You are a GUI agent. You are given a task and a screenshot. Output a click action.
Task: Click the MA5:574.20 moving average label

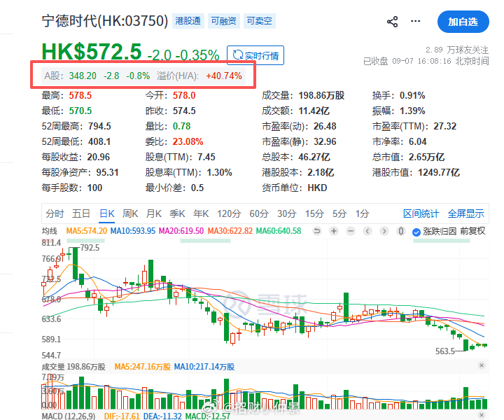(87, 231)
